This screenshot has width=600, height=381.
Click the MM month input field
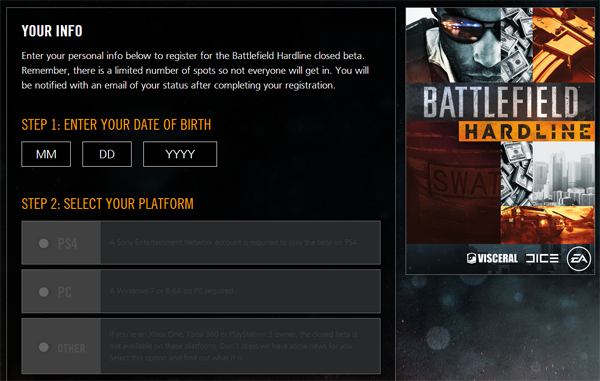click(46, 154)
